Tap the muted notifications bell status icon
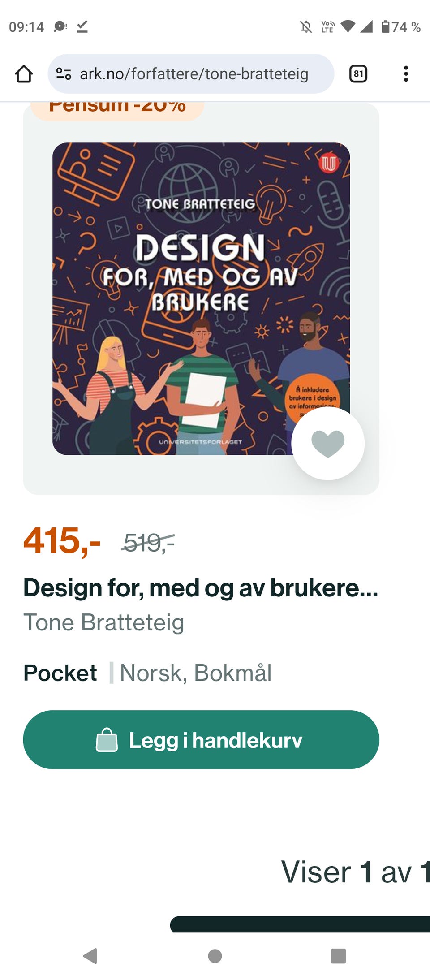This screenshot has height=980, width=430. (x=306, y=27)
